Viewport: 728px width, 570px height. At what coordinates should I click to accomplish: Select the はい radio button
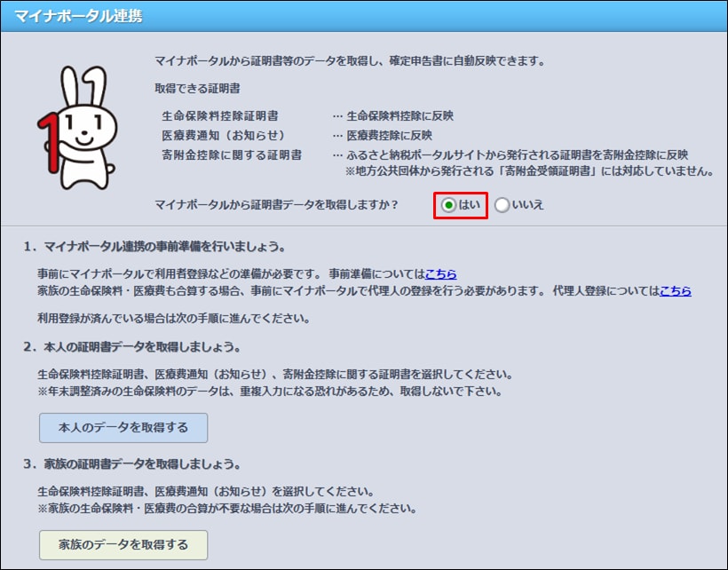point(450,205)
